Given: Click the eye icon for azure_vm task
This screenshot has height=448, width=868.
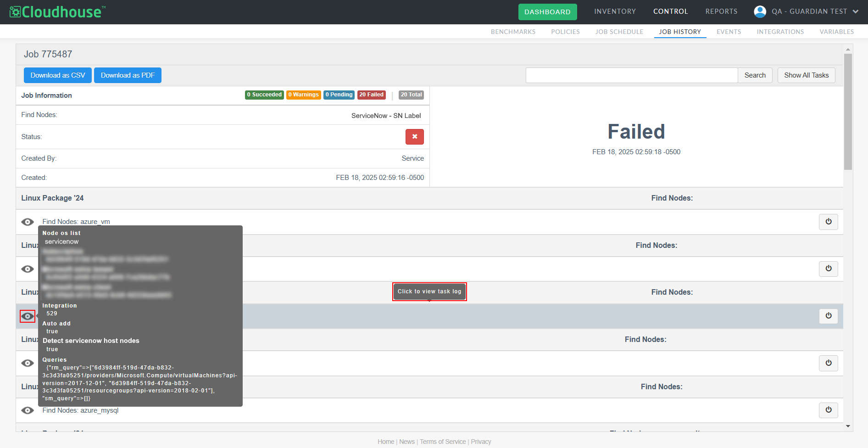Looking at the screenshot, I should pos(28,222).
